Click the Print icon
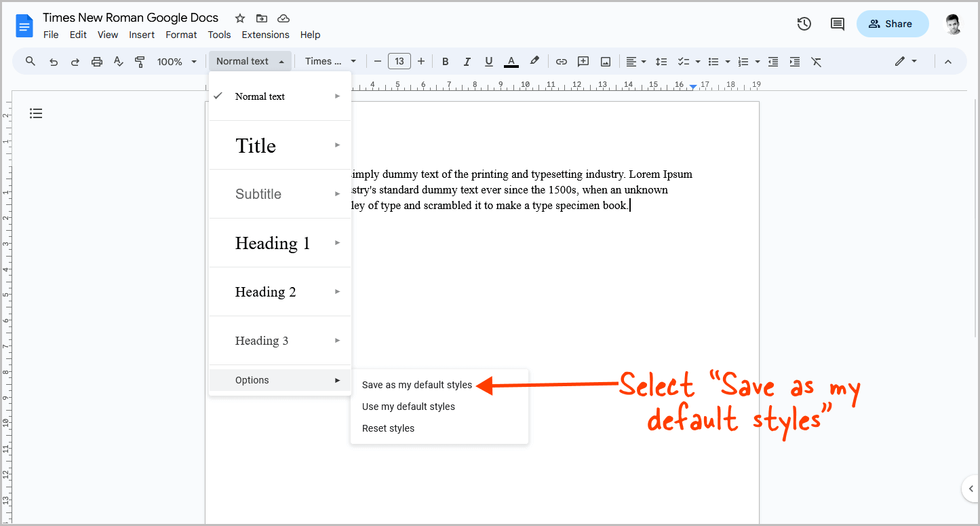 [96, 61]
